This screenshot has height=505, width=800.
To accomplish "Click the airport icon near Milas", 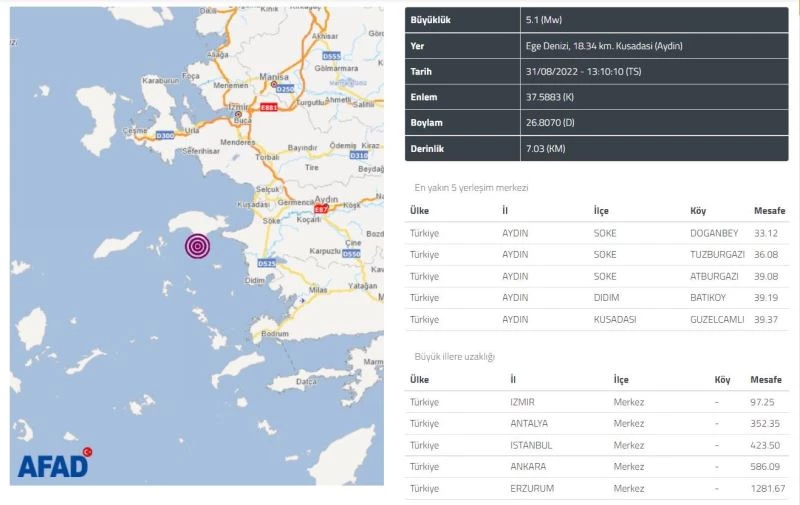I will (301, 299).
